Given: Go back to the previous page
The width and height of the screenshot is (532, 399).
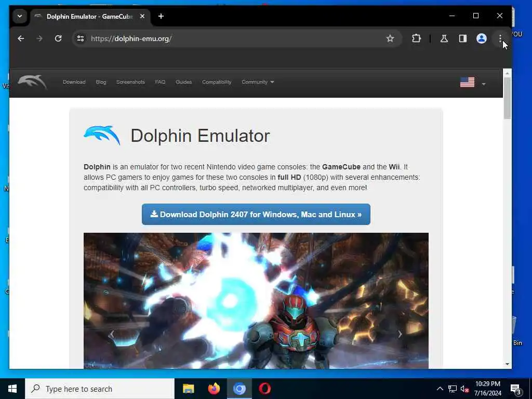Looking at the screenshot, I should (21, 38).
